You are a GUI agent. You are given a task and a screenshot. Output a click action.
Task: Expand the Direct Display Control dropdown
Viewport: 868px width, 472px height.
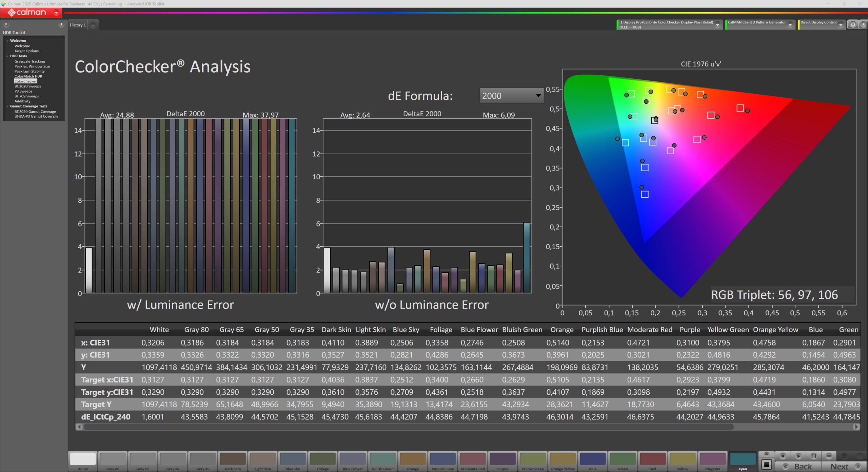tap(841, 25)
